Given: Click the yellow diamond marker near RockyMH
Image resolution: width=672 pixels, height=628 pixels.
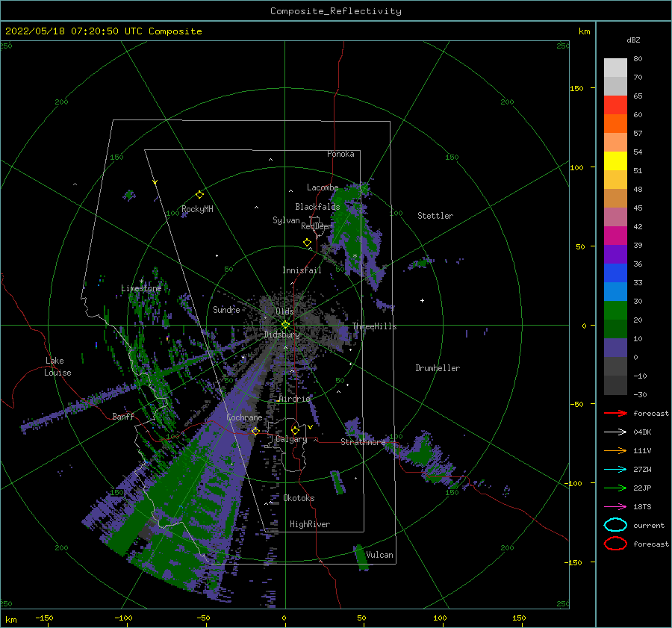Looking at the screenshot, I should click(199, 195).
